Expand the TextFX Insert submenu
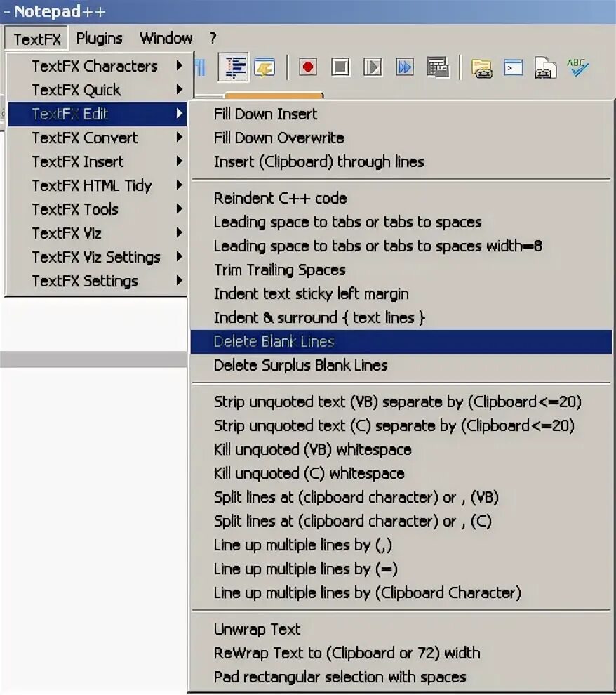The height and width of the screenshot is (695, 616). 98,161
